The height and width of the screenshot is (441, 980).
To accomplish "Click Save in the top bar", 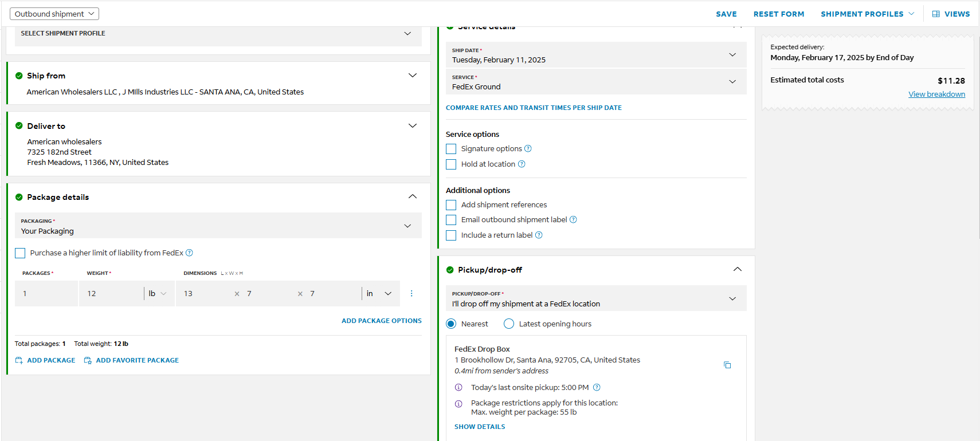I will (726, 14).
